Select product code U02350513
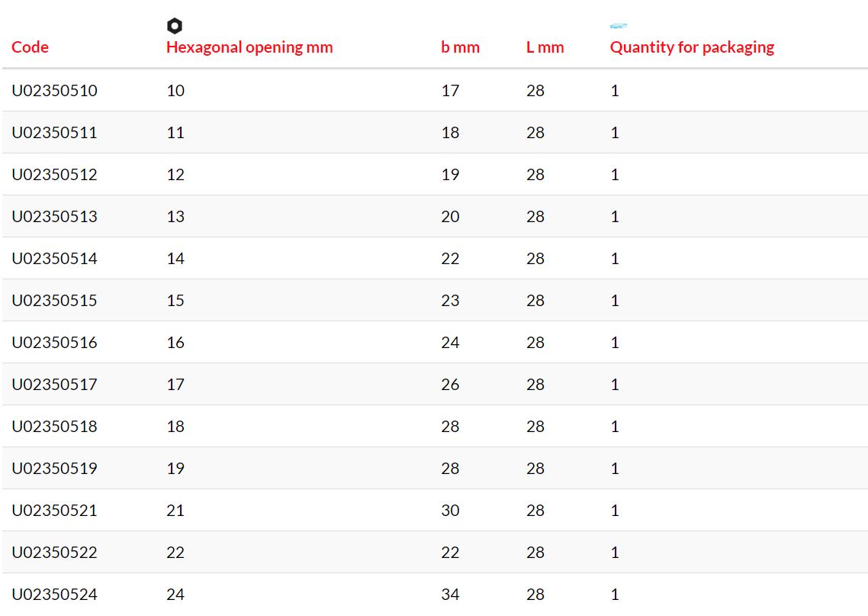Image resolution: width=868 pixels, height=616 pixels. coord(54,217)
